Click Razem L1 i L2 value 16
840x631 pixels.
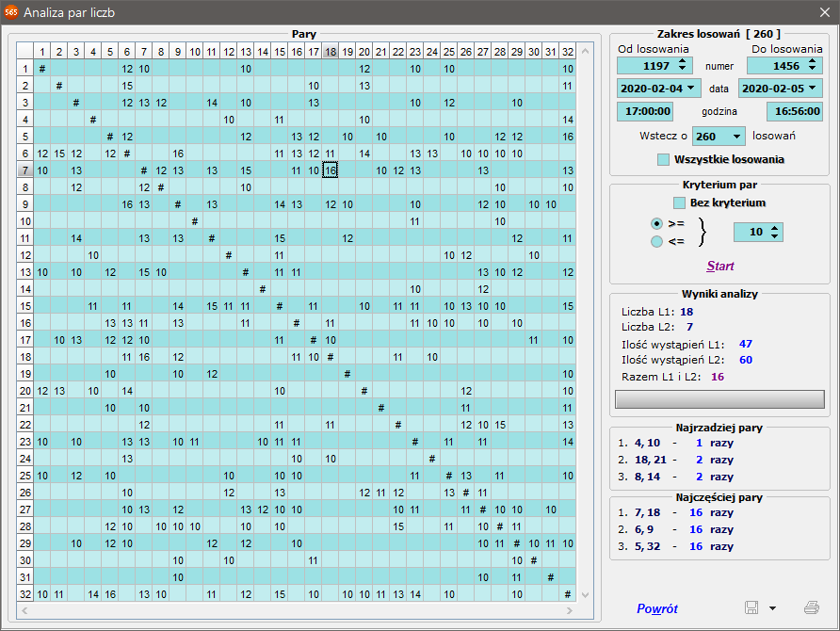click(x=718, y=377)
